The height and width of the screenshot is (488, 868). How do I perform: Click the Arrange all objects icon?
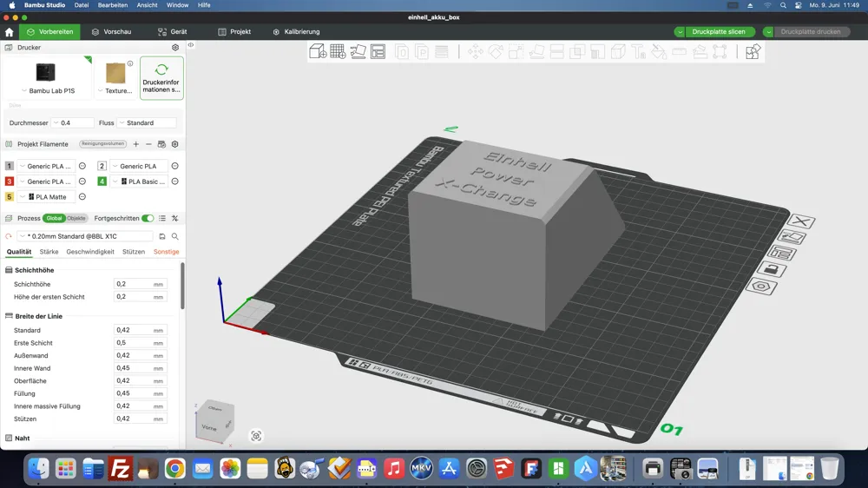378,51
